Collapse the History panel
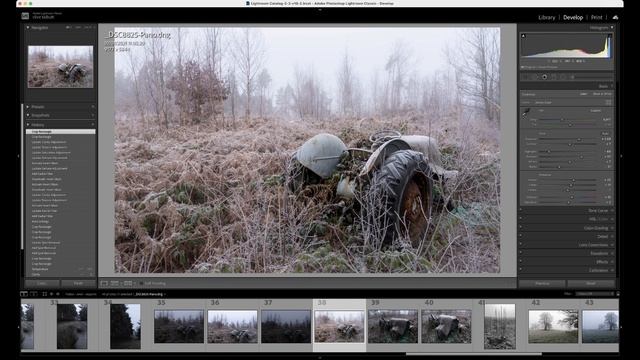 click(x=28, y=124)
